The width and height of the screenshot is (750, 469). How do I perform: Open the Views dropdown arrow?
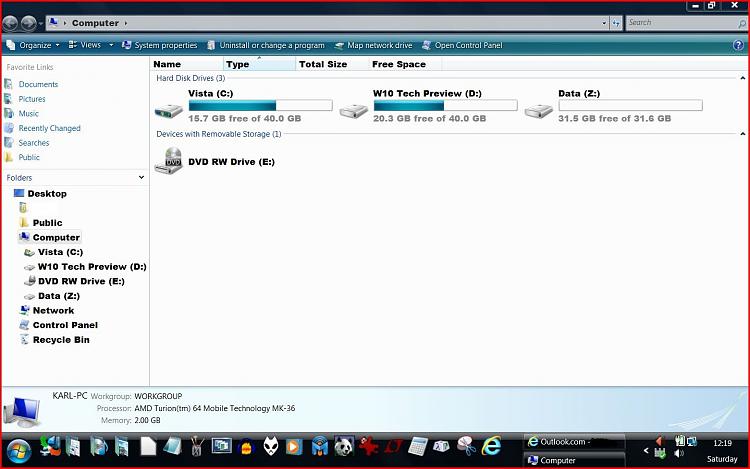[111, 45]
